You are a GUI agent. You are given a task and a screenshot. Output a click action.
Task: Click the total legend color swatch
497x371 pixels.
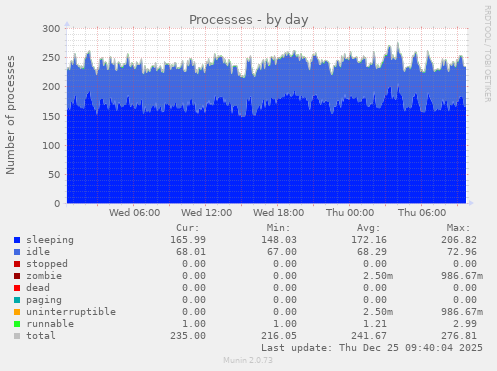click(17, 336)
